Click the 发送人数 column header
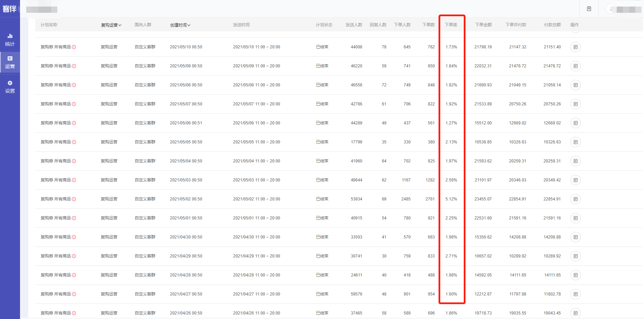Viewport: 644px width, 319px height. 354,25
